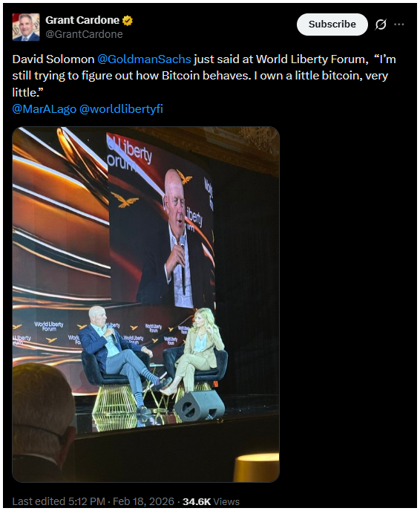Follow the @GoldmanSachs mention

tap(144, 59)
